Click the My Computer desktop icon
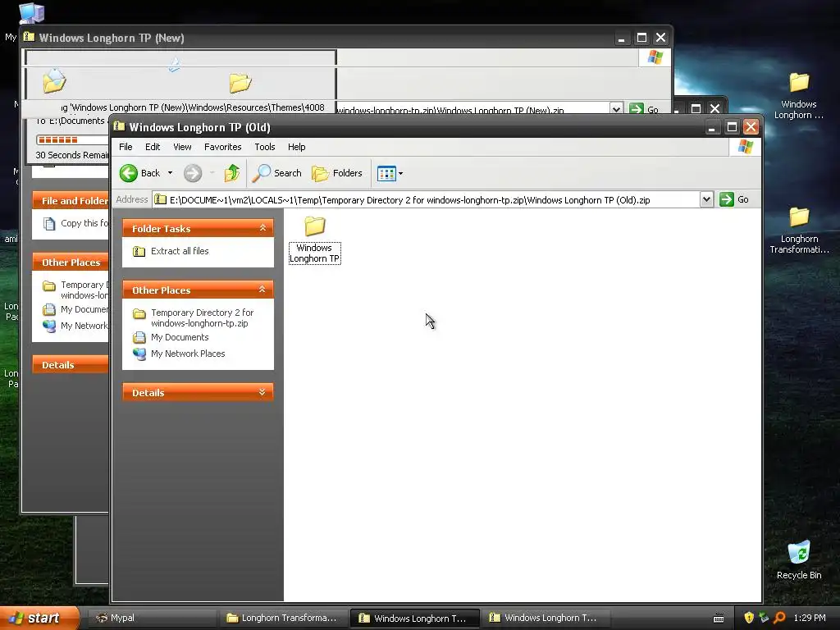 tap(31, 13)
